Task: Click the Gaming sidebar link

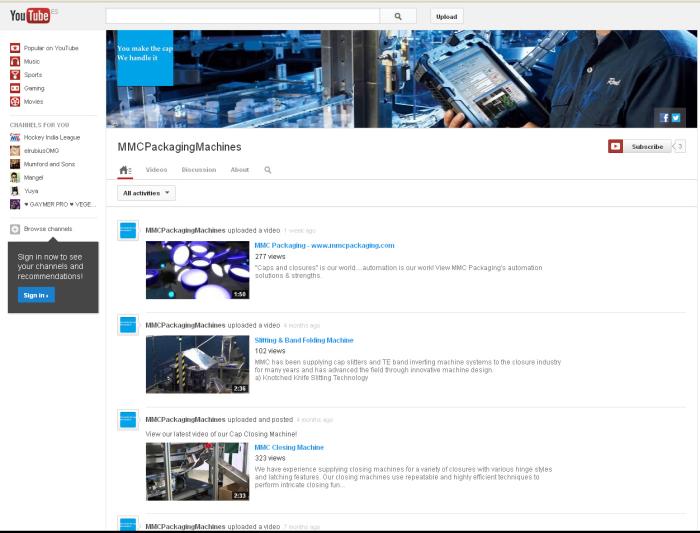Action: 34,88
